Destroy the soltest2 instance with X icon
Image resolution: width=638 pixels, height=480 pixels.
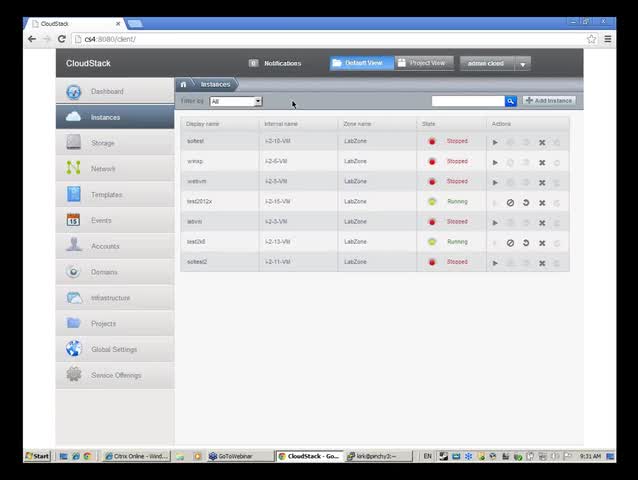[542, 263]
